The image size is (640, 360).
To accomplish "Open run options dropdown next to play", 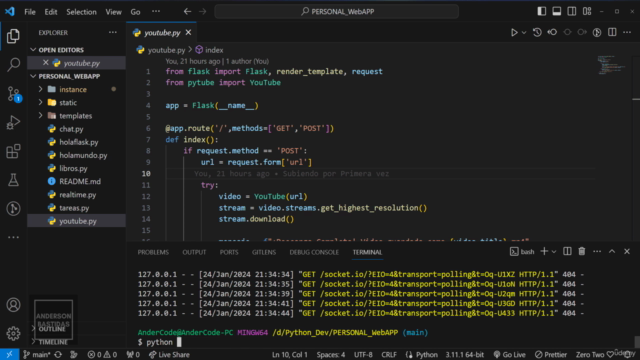I will (524, 32).
